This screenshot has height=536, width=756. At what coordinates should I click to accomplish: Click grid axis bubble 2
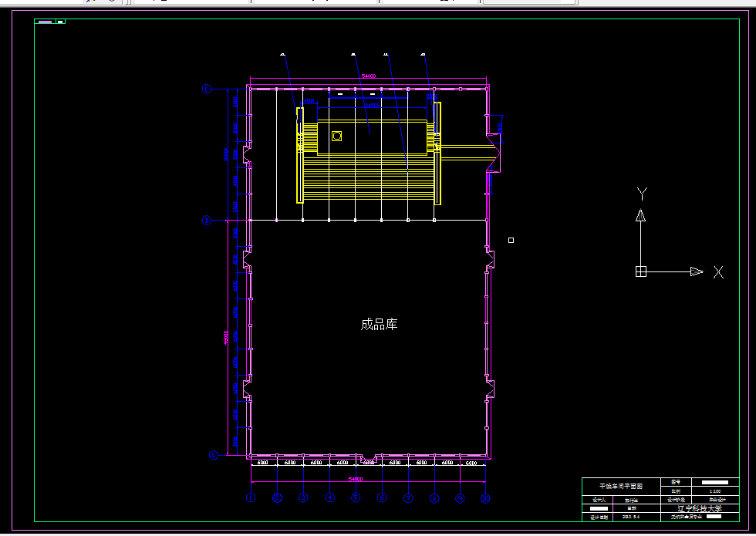[x=277, y=498]
